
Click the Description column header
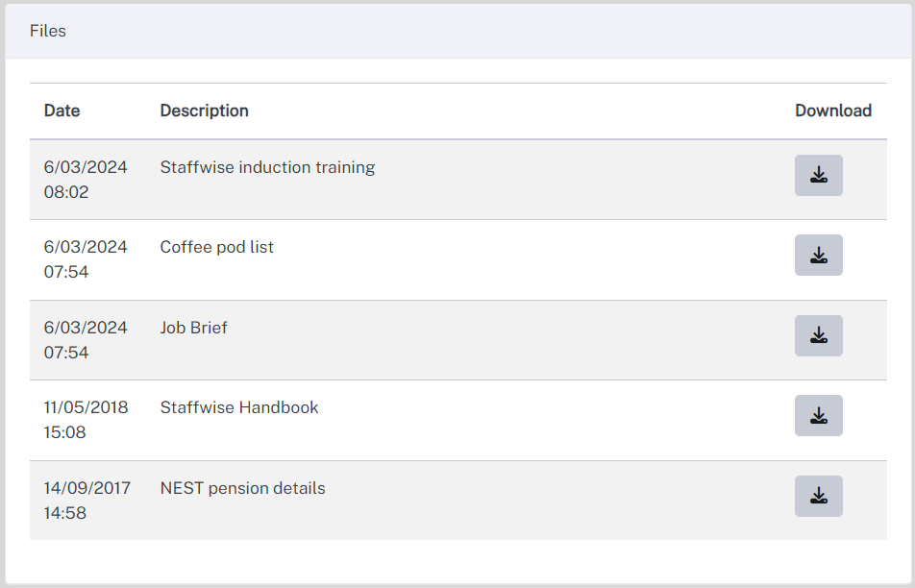pos(204,110)
